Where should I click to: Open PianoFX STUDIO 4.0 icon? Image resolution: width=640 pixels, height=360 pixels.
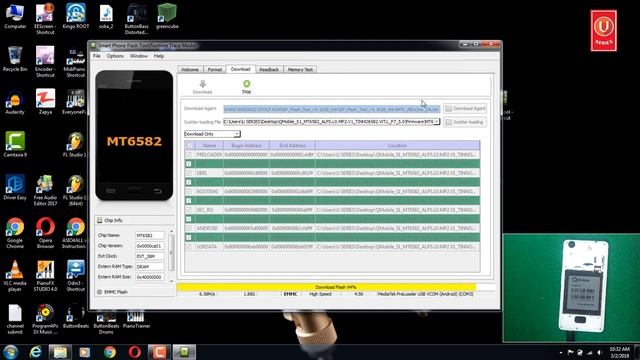click(x=45, y=276)
